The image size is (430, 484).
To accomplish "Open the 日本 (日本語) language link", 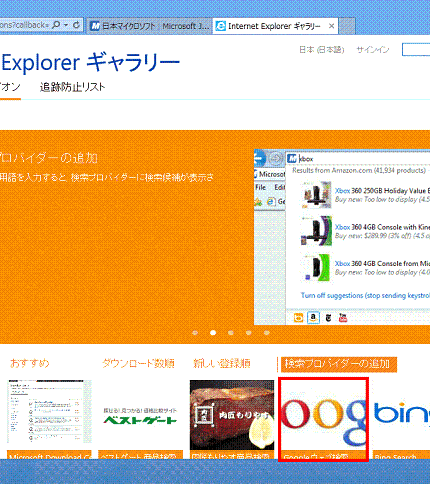I will [322, 50].
